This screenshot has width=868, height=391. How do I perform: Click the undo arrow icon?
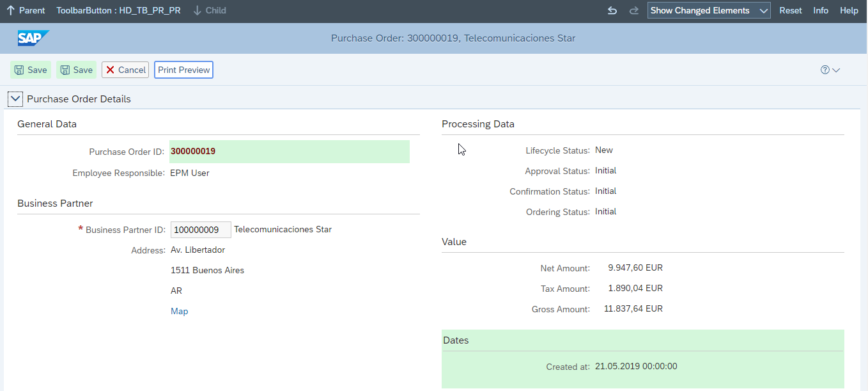coord(612,10)
